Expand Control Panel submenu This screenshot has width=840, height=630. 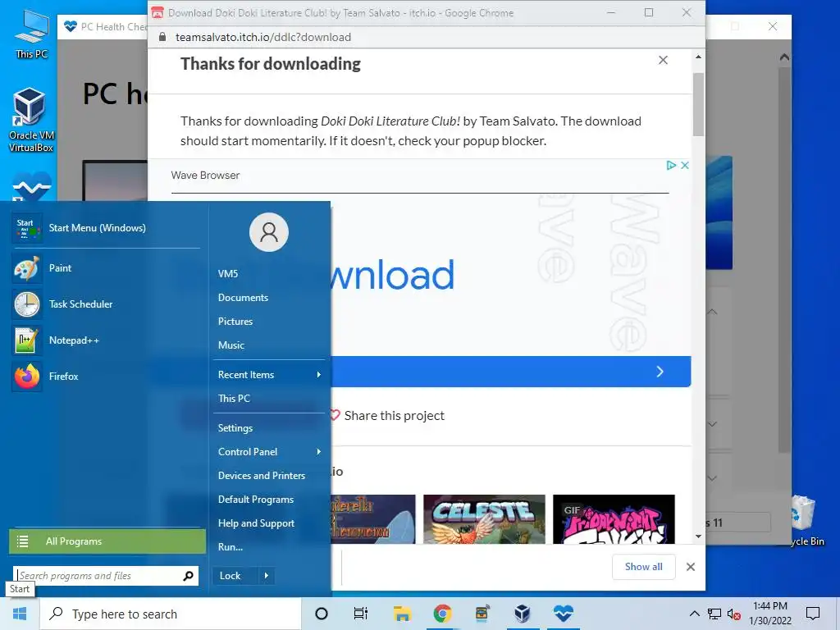click(x=269, y=452)
